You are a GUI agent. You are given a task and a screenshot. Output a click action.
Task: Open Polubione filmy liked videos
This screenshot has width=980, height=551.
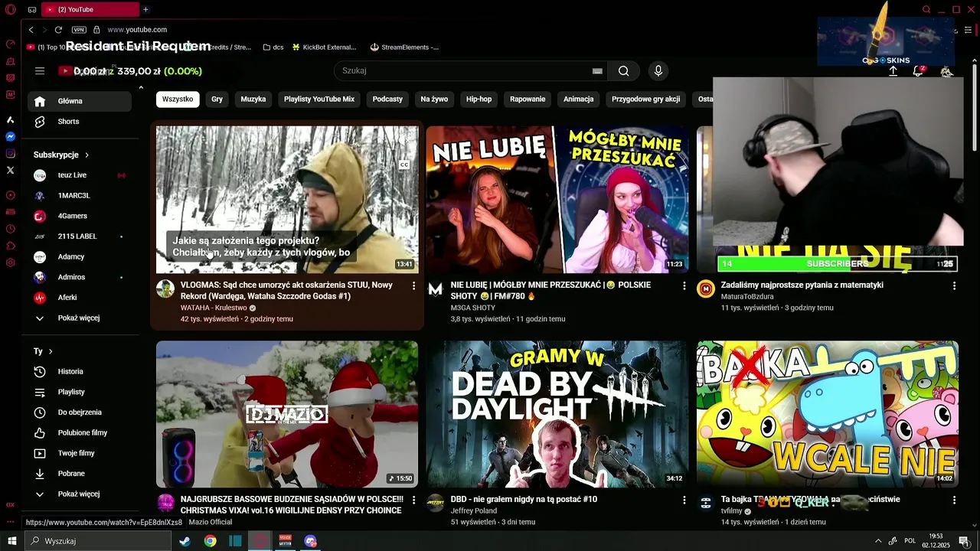click(x=80, y=433)
